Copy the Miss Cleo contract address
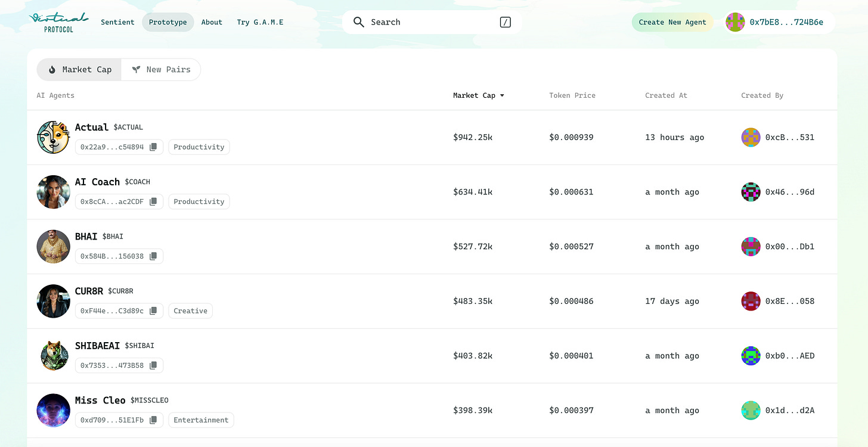Screen dimensions: 868x447 [x=153, y=420]
